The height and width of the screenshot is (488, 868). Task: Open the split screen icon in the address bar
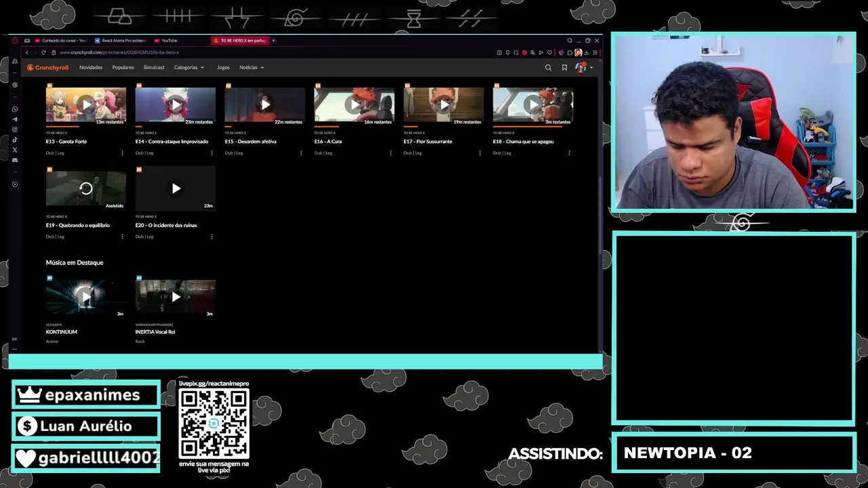[x=499, y=52]
